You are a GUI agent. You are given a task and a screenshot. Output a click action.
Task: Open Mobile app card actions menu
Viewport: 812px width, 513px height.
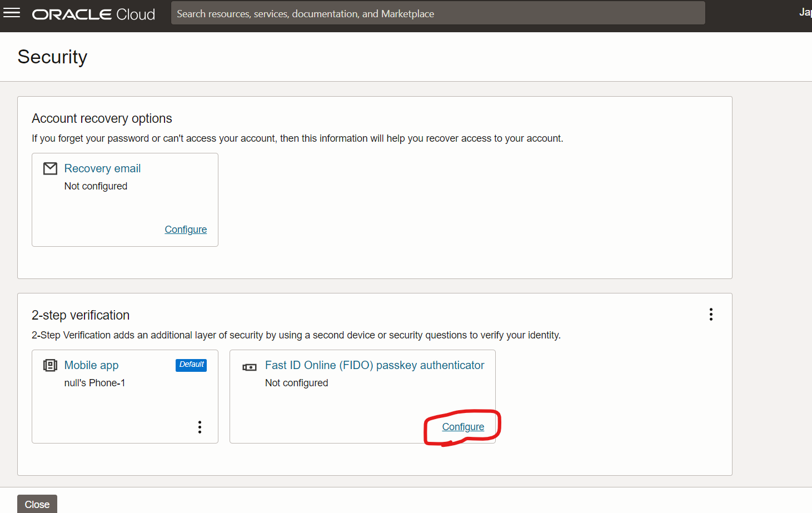200,427
